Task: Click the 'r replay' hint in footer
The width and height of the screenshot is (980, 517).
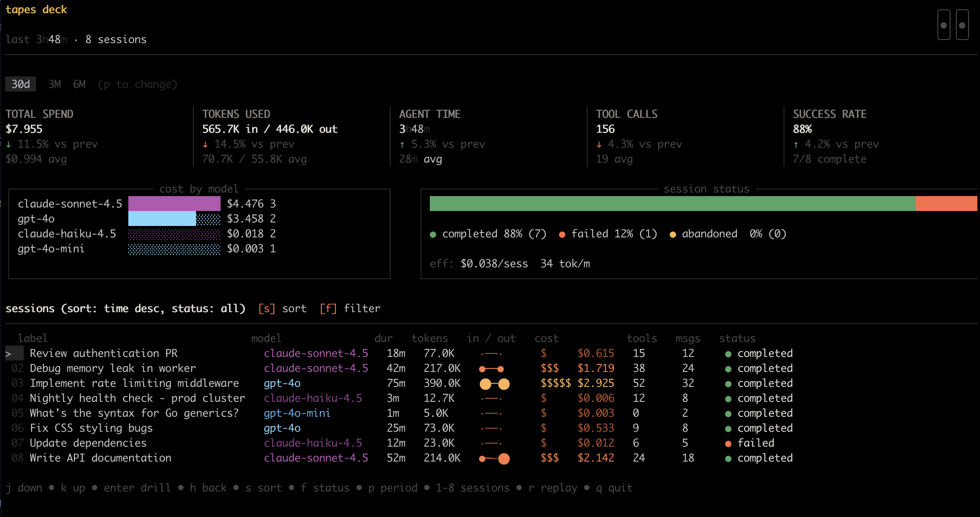Action: [553, 488]
